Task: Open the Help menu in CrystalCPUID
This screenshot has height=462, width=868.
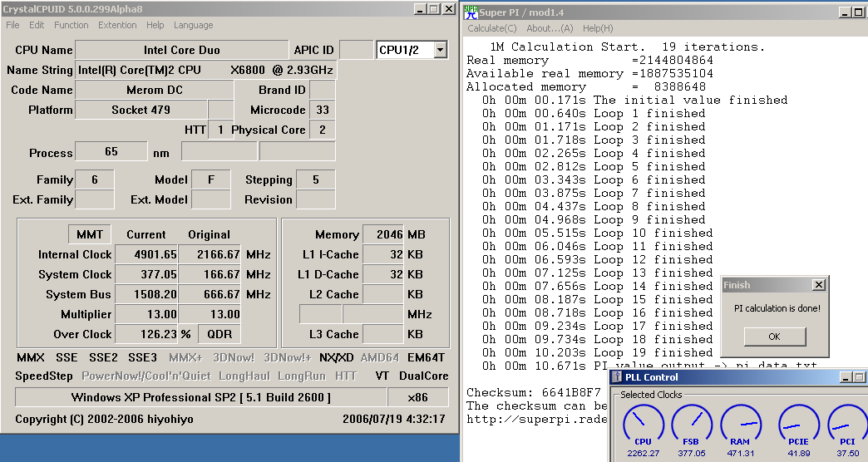Action: 155,25
